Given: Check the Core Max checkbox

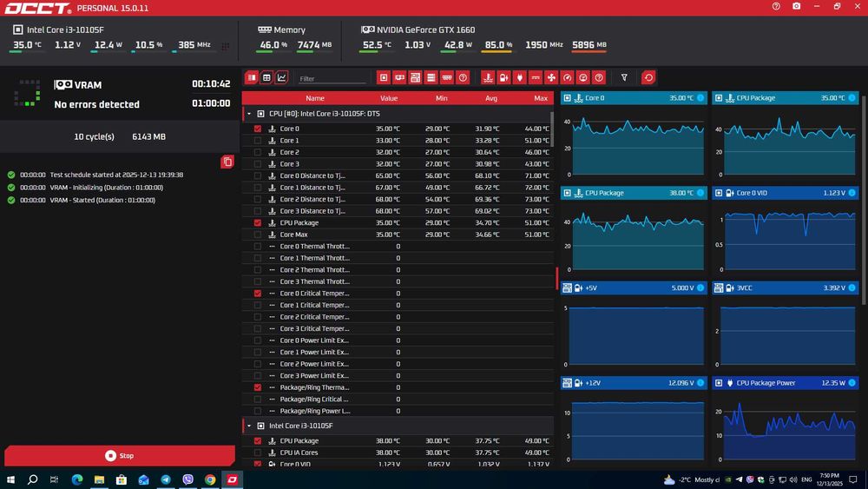Looking at the screenshot, I should point(258,235).
